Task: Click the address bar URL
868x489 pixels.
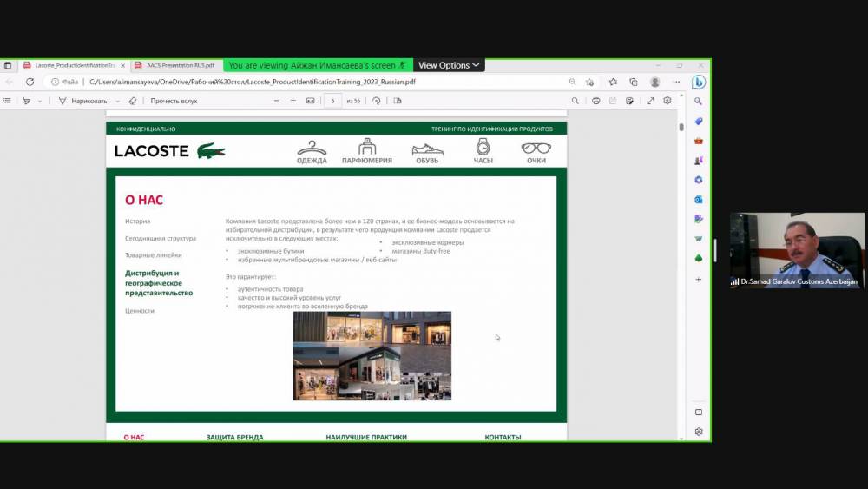Action: (253, 82)
